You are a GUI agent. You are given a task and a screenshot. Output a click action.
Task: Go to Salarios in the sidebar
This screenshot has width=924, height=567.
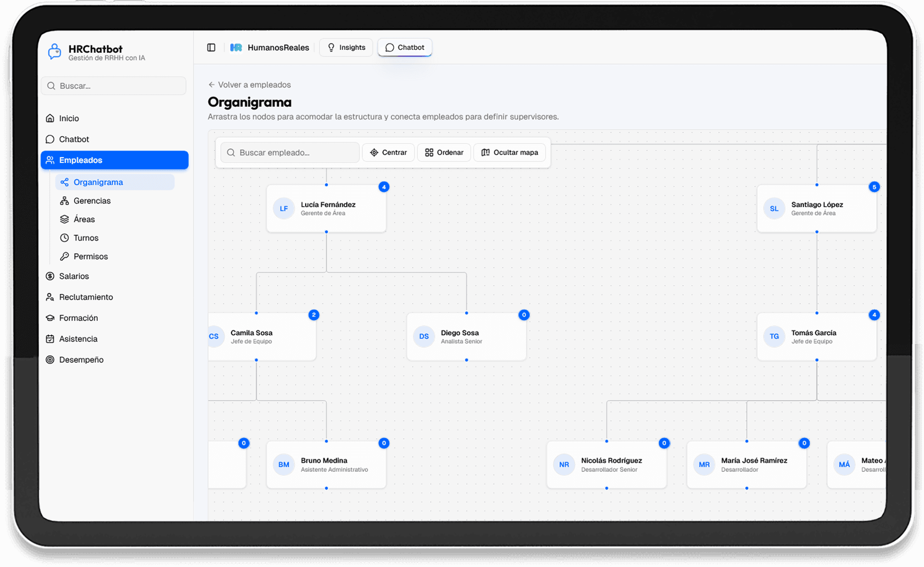(74, 276)
